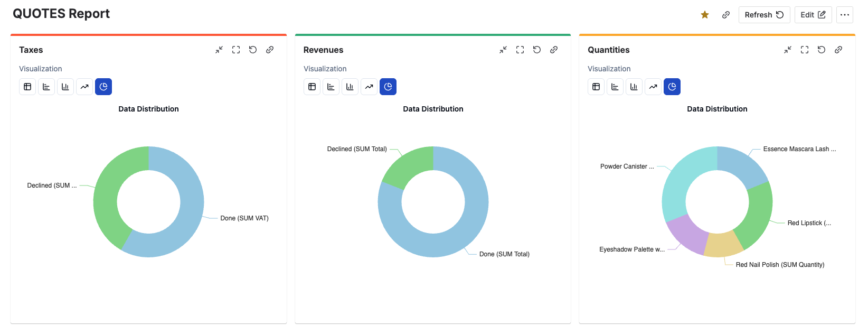Copy the report link beside the Refresh button

(x=726, y=15)
